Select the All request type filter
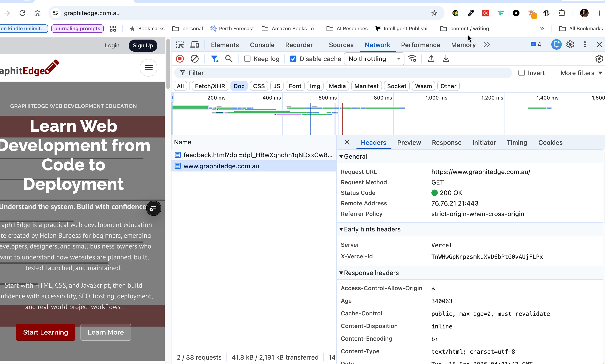The image size is (605, 364). (180, 86)
